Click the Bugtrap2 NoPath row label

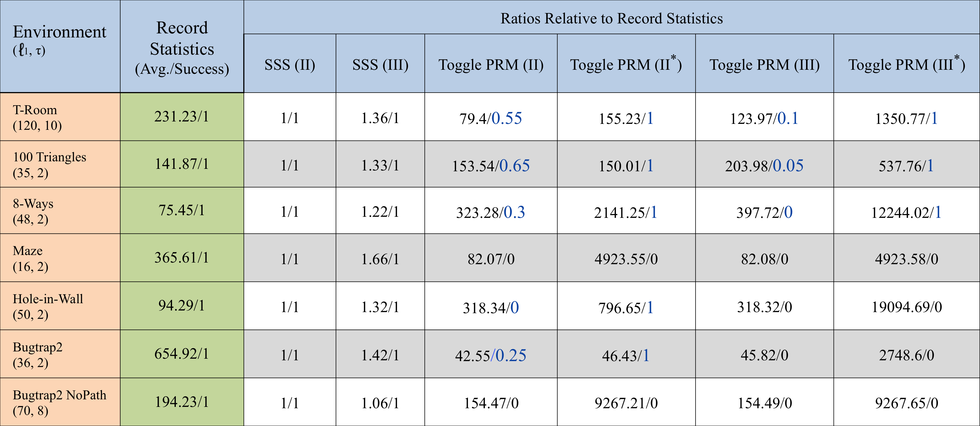tap(60, 402)
